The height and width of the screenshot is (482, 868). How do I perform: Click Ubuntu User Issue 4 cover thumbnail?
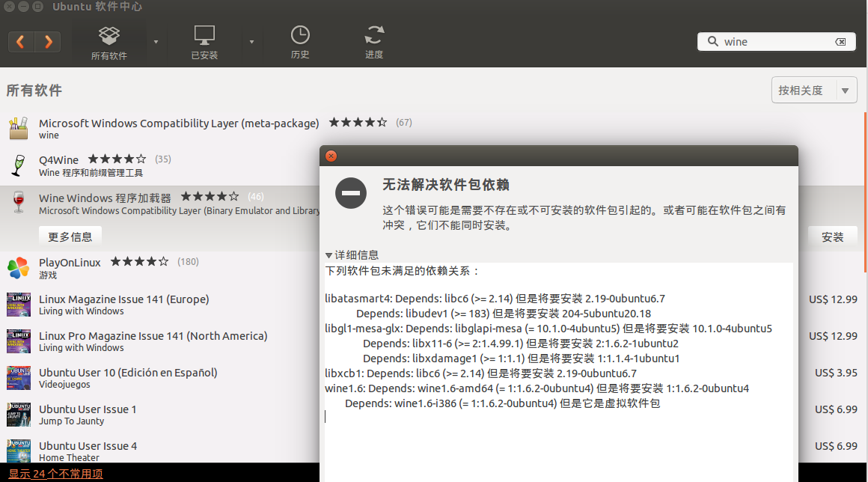coord(18,451)
